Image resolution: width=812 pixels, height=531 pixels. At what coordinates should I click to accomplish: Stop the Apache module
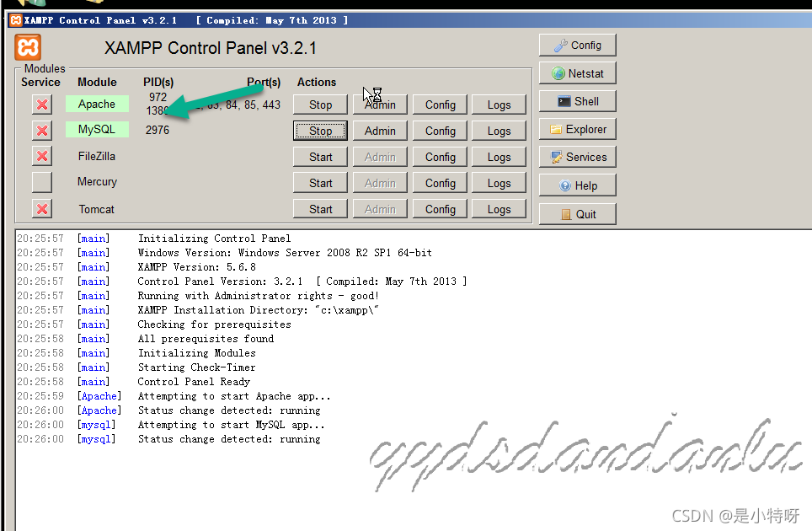(320, 105)
